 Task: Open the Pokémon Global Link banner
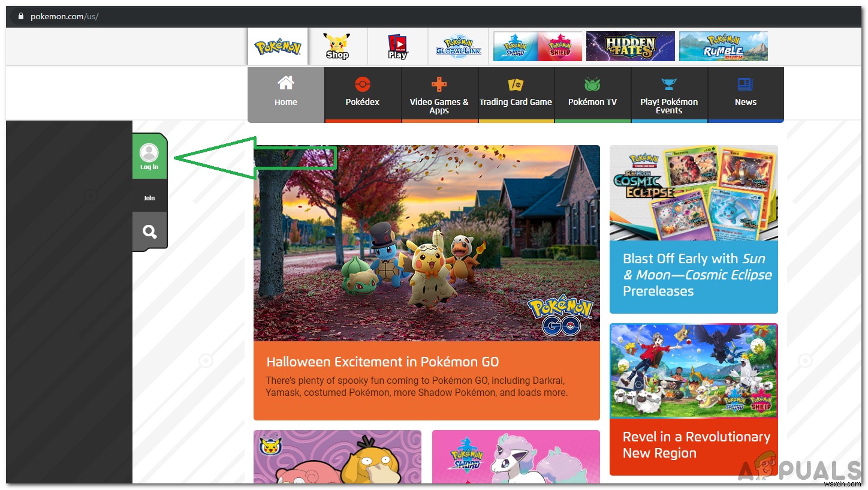click(458, 46)
